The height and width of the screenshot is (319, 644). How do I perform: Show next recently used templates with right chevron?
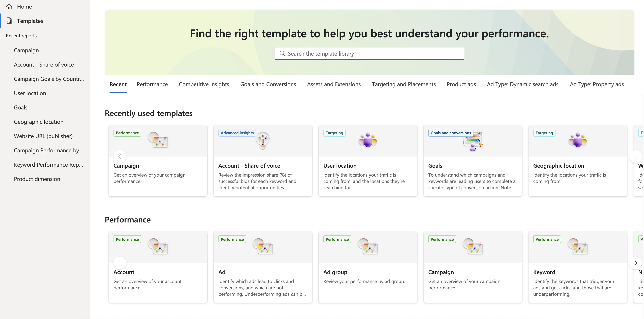pos(636,157)
